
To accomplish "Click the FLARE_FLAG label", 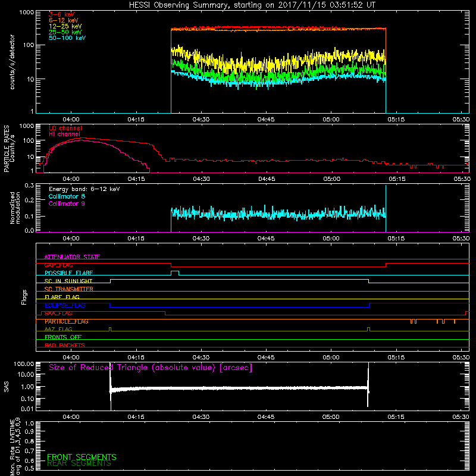I will pyautogui.click(x=62, y=297).
